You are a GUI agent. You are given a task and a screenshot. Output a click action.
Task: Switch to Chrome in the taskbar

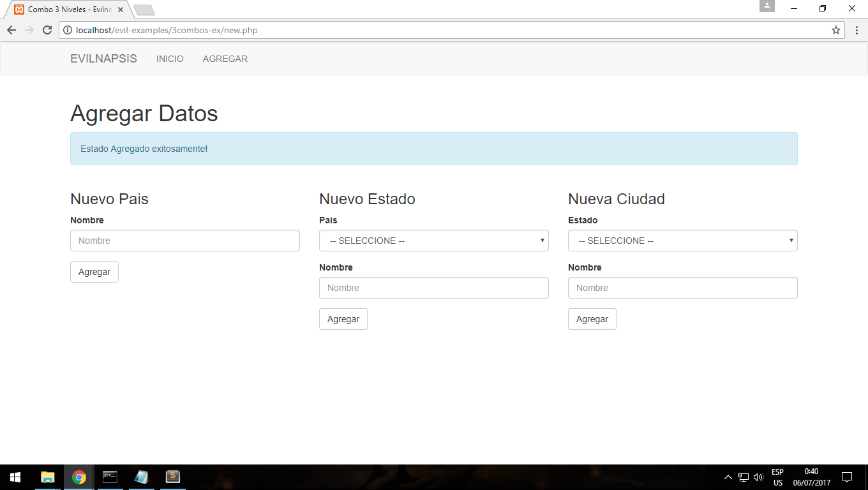tap(79, 477)
